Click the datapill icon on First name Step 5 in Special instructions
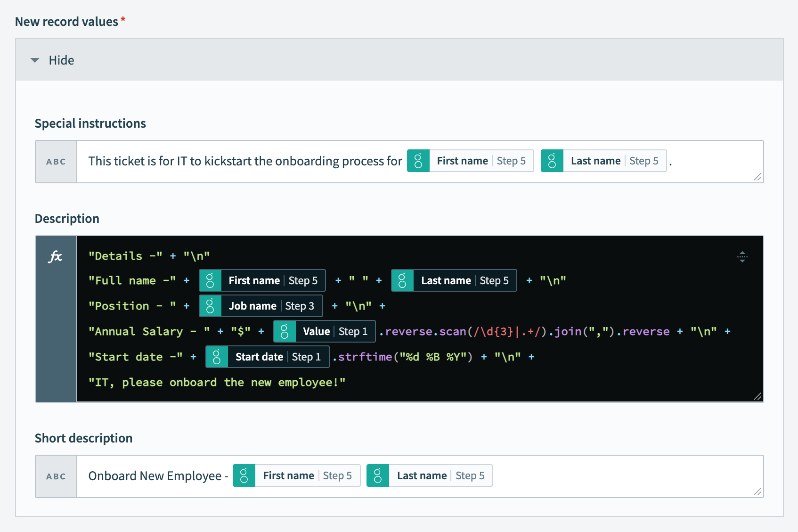 pos(418,161)
